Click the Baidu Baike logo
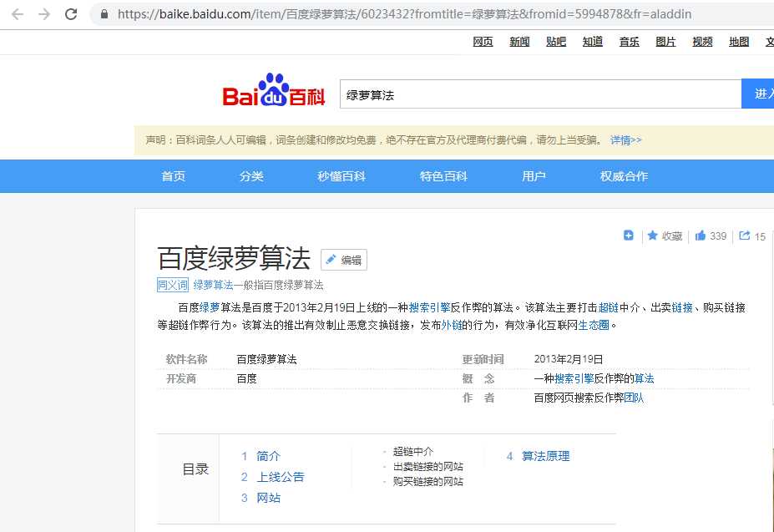The width and height of the screenshot is (774, 532). click(274, 90)
